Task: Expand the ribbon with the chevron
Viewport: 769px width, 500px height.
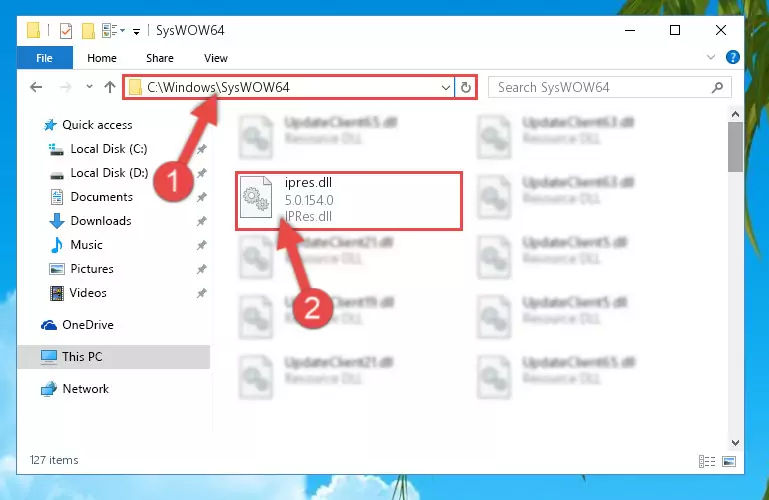Action: click(x=710, y=57)
